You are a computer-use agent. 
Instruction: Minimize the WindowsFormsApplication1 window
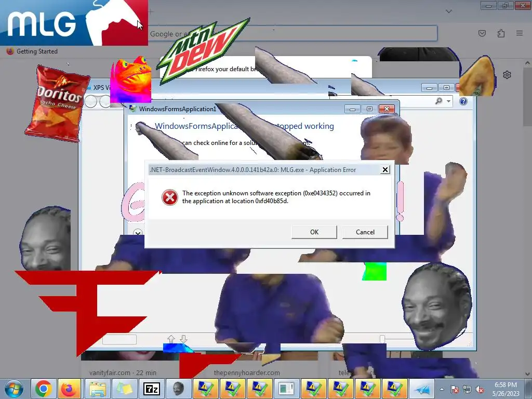352,109
